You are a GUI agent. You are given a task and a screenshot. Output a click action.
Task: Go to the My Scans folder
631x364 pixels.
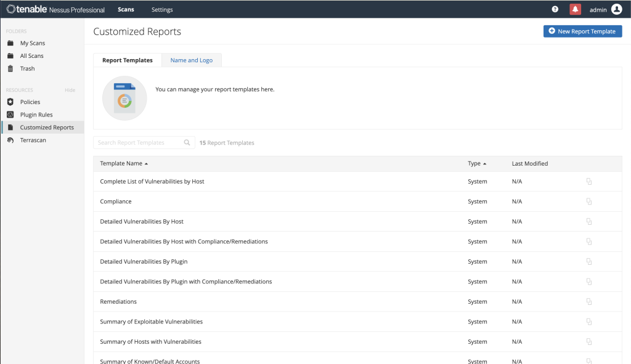pyautogui.click(x=32, y=43)
